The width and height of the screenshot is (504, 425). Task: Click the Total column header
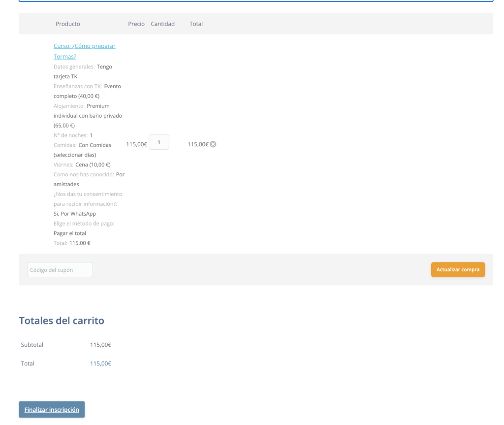196,24
